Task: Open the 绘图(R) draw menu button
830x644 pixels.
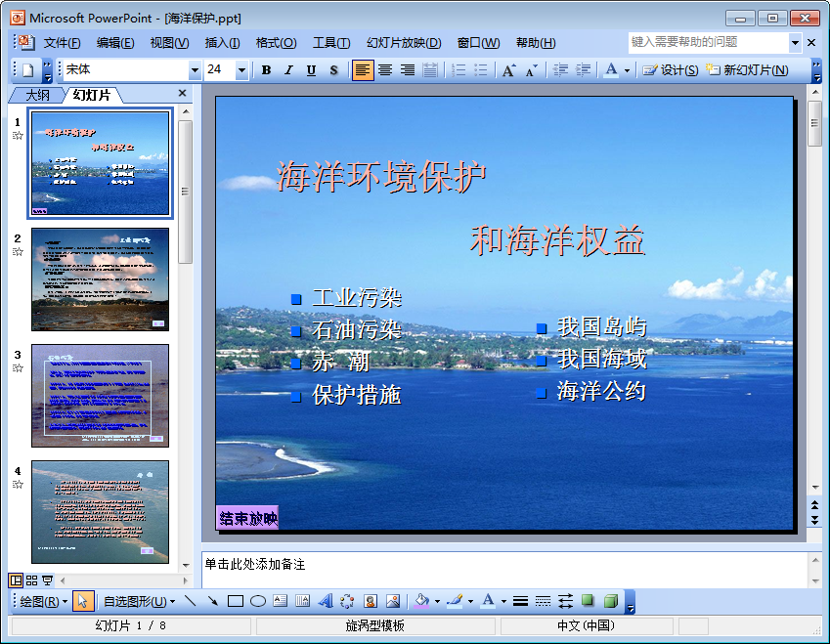Action: click(43, 602)
